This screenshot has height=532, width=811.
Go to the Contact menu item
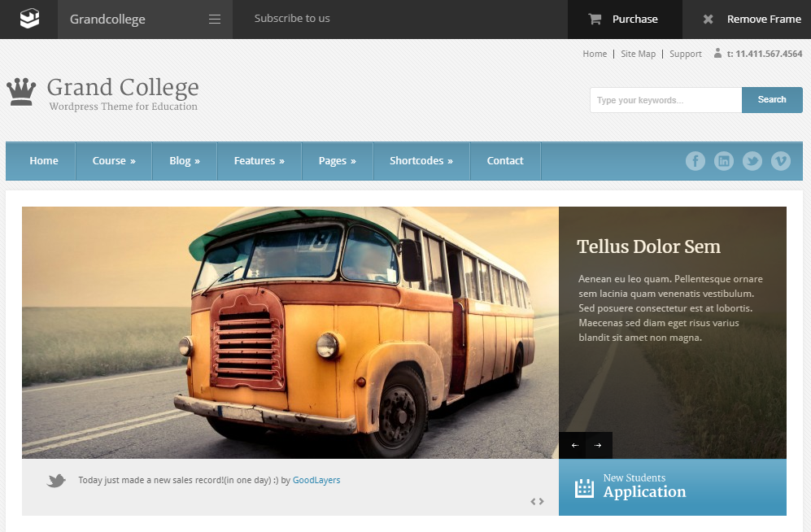(505, 161)
